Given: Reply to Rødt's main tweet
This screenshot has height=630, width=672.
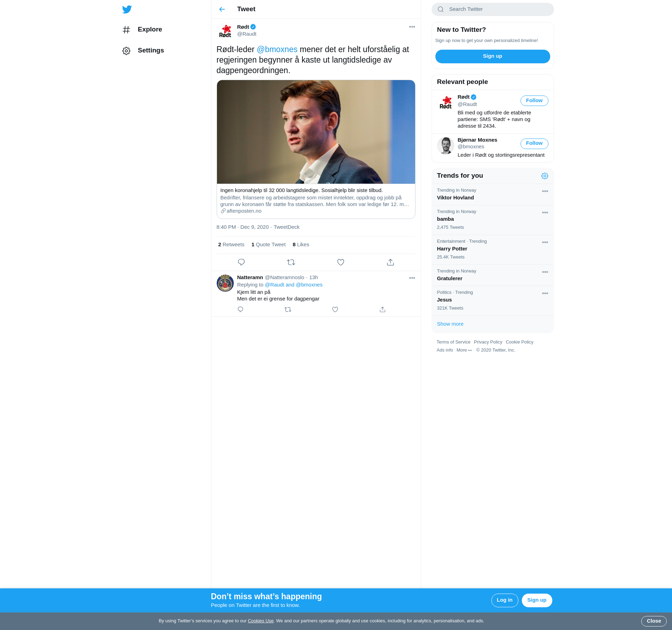Looking at the screenshot, I should coord(241,262).
